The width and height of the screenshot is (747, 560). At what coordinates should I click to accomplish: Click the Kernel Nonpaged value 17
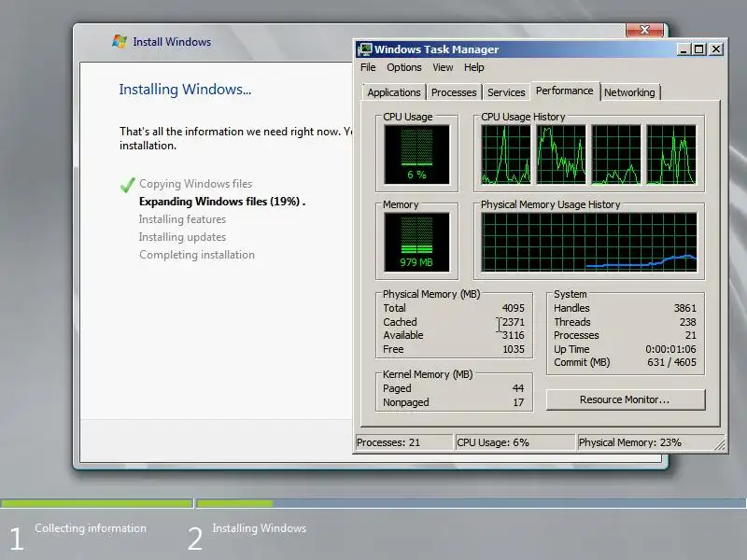coord(518,402)
